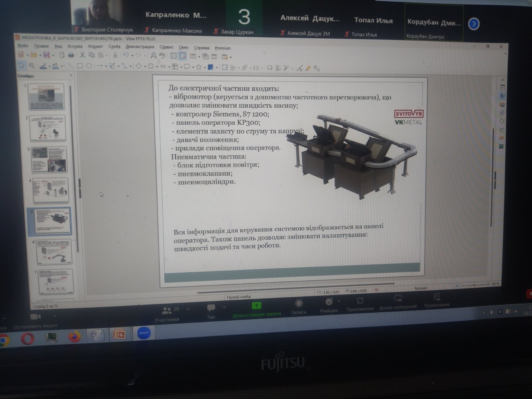
Task: Select the basic diamond shapes tool
Action: point(139,66)
